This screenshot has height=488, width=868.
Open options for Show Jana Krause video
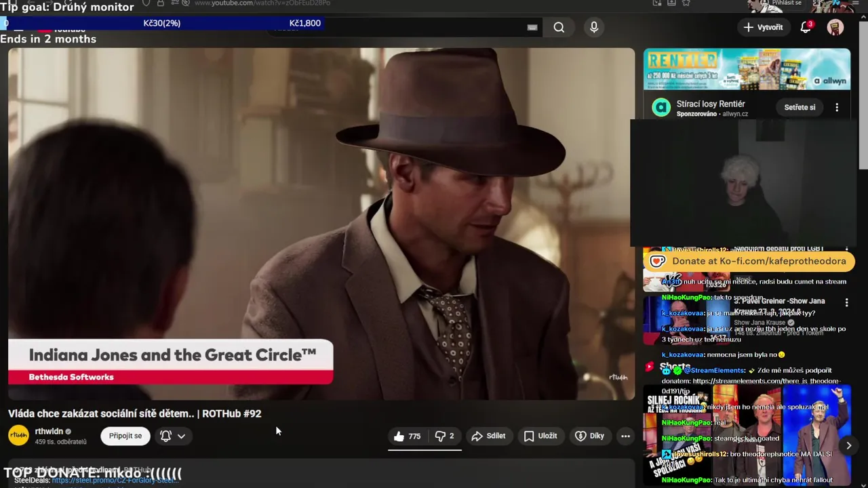click(846, 302)
